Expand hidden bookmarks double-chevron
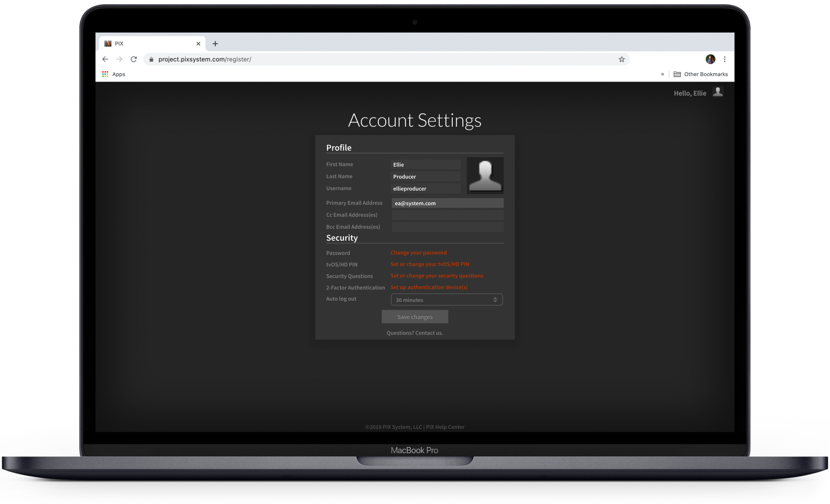Image resolution: width=830 pixels, height=504 pixels. coord(662,74)
